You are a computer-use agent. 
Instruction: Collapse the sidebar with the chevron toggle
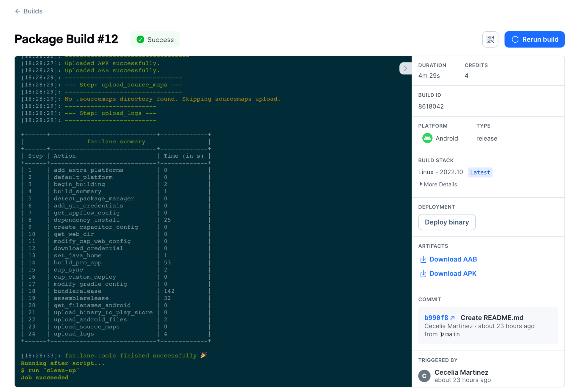coord(405,68)
